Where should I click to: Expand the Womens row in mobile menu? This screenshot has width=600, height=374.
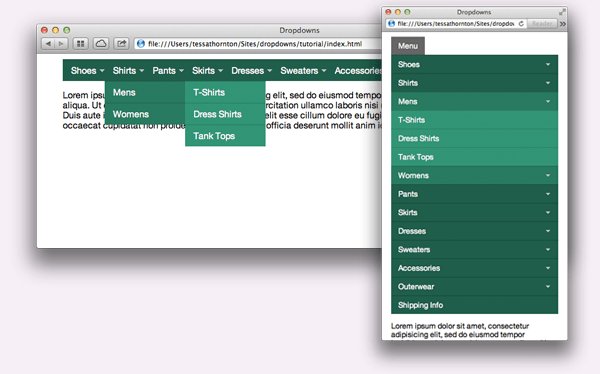pyautogui.click(x=474, y=176)
